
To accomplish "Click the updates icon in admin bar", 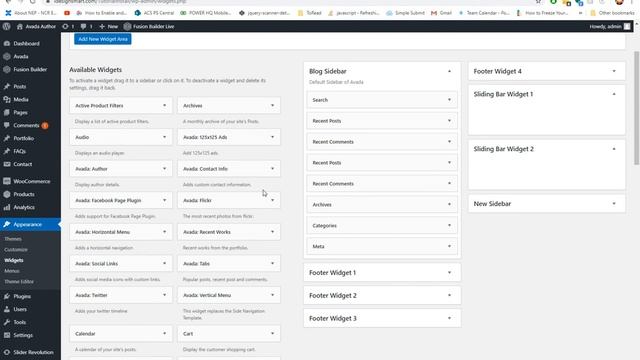I will click(x=65, y=27).
